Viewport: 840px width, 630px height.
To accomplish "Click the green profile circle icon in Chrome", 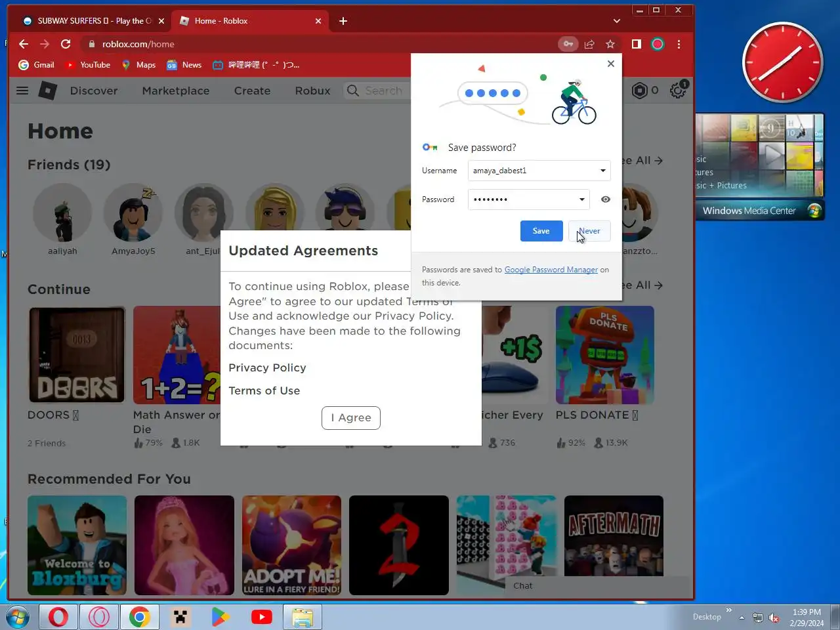I will pos(658,44).
